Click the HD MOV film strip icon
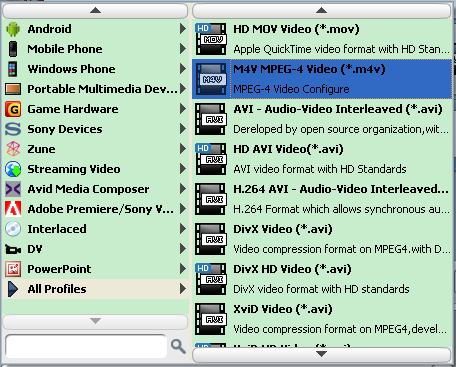 211,39
